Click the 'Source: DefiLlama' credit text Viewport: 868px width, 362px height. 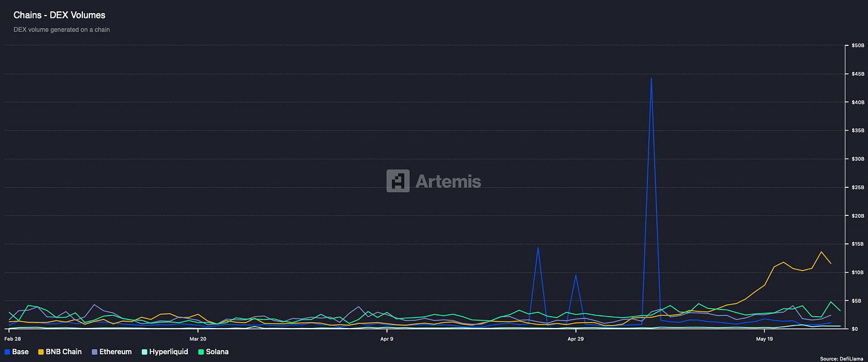coord(842,358)
